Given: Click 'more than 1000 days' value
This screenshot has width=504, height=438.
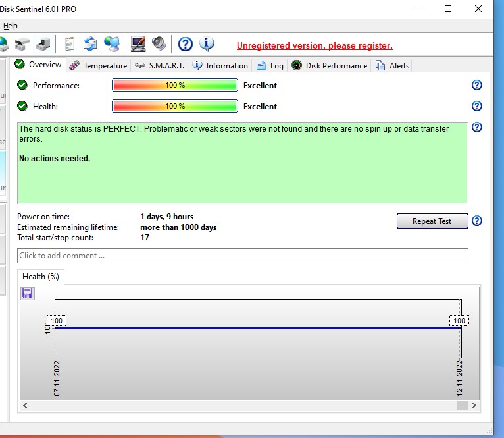Looking at the screenshot, I should pos(178,227).
